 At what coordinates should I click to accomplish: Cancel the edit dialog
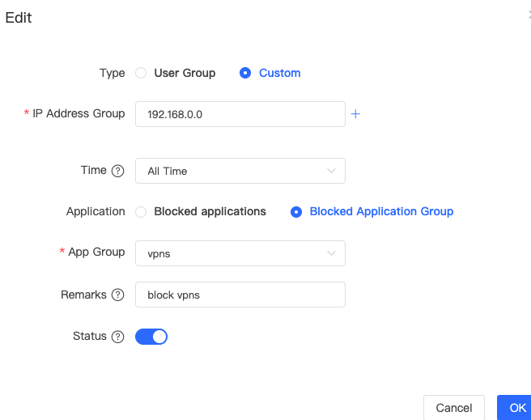(454, 408)
